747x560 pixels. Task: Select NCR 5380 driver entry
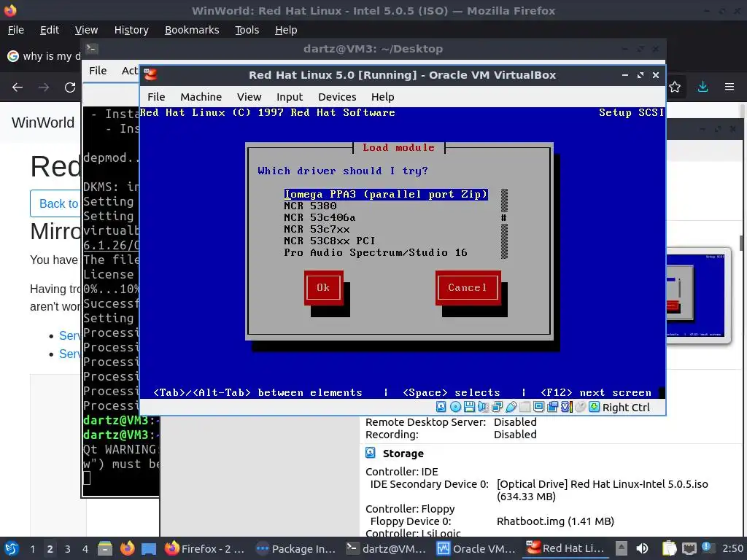pos(310,206)
